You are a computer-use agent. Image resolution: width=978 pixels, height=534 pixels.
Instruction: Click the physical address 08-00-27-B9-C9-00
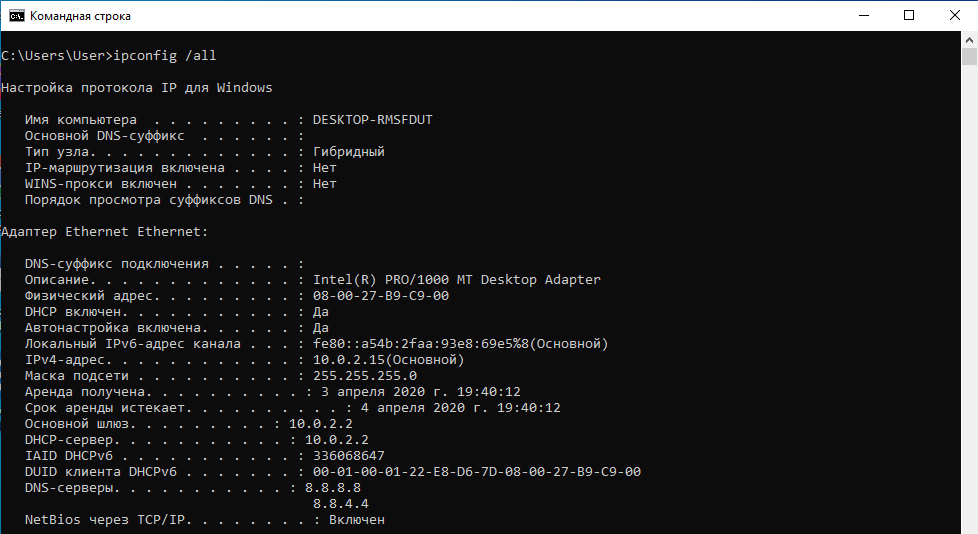[x=380, y=296]
